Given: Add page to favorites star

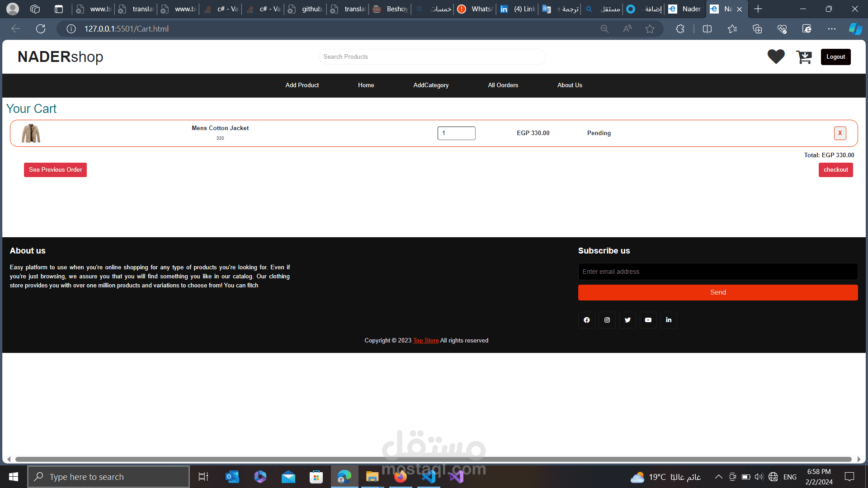Looking at the screenshot, I should tap(650, 29).
